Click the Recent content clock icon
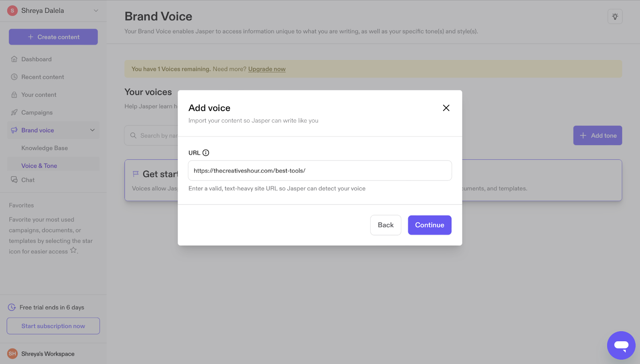Image resolution: width=640 pixels, height=364 pixels. 14,77
